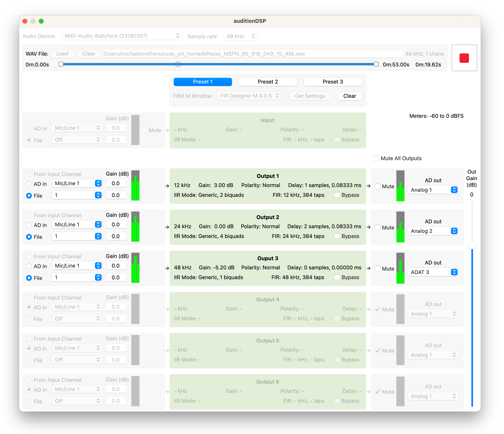
Task: Click File gain field for Ouput 3
Action: [116, 278]
